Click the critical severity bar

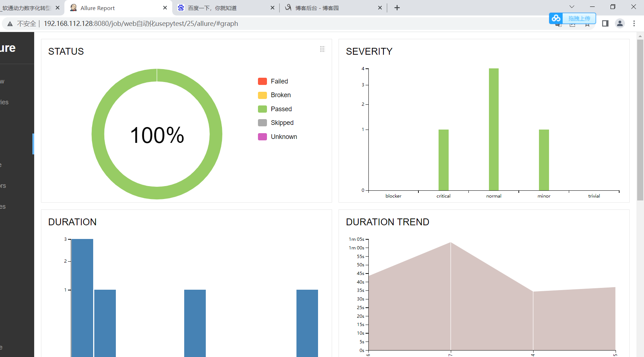click(444, 160)
